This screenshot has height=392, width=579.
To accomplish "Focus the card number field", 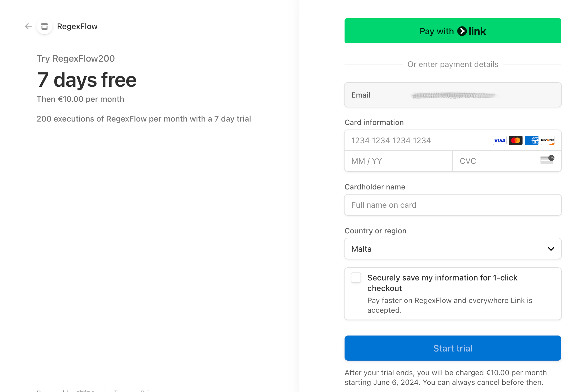I will coord(416,140).
